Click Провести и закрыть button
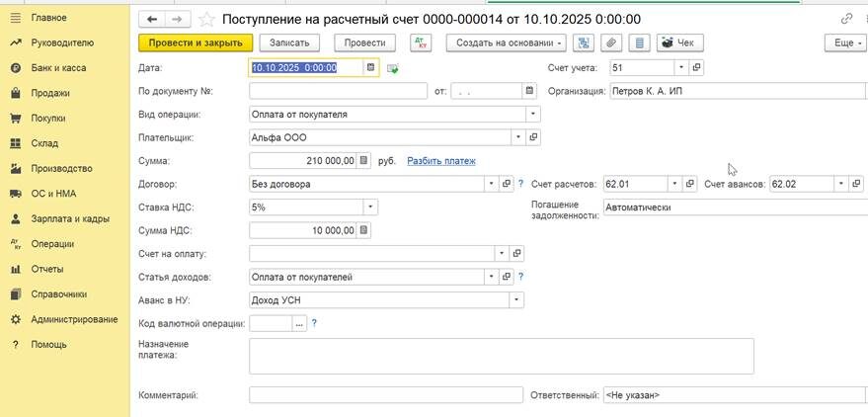Image resolution: width=868 pixels, height=417 pixels. [x=196, y=43]
